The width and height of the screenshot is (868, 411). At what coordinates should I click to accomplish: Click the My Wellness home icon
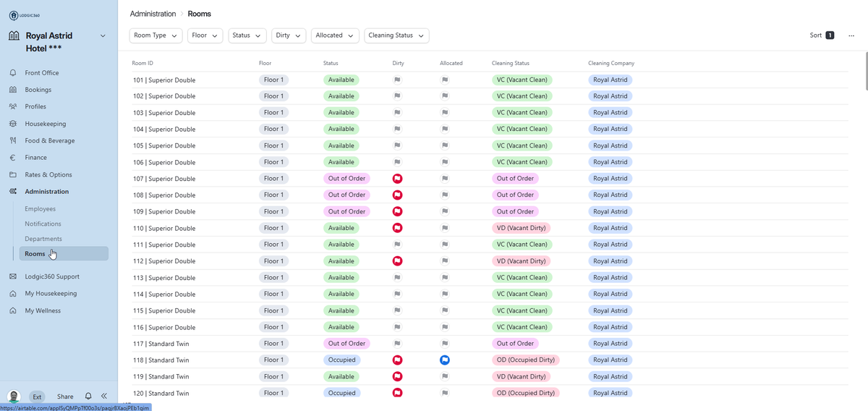click(13, 310)
